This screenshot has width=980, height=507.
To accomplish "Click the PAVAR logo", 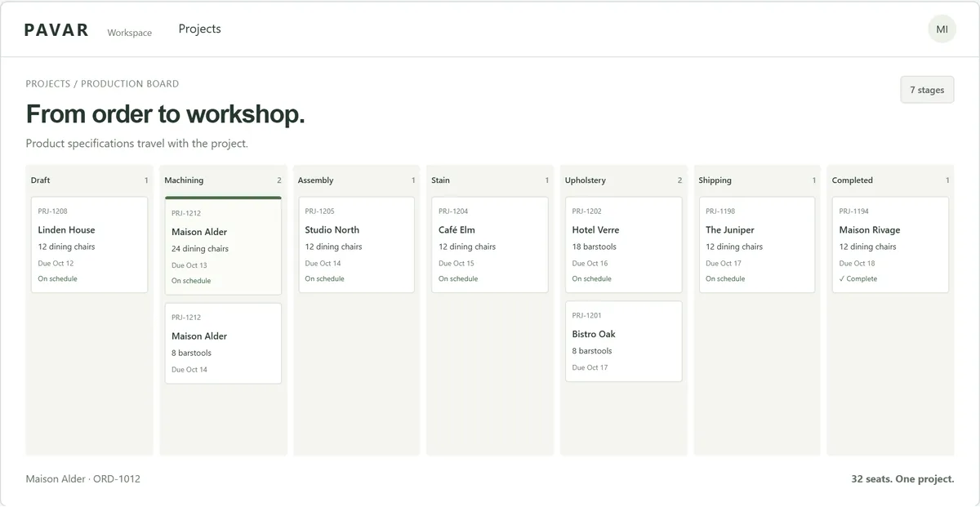I will tap(56, 30).
